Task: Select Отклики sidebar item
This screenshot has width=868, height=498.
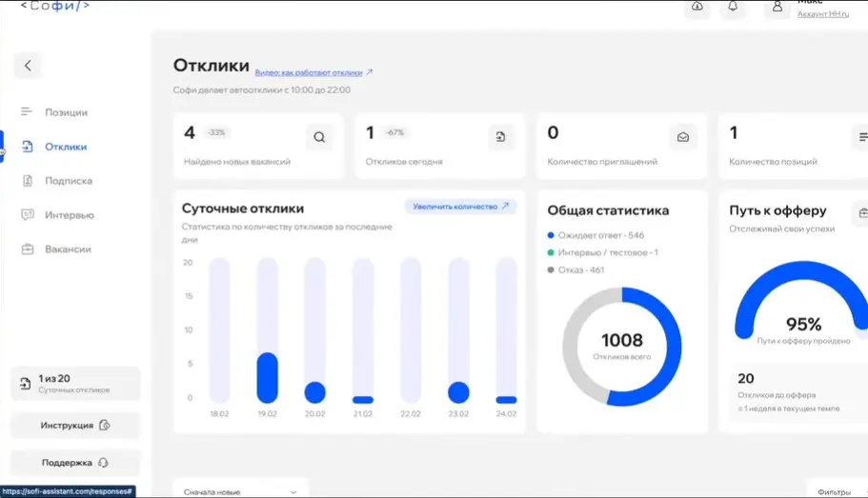Action: (x=66, y=147)
